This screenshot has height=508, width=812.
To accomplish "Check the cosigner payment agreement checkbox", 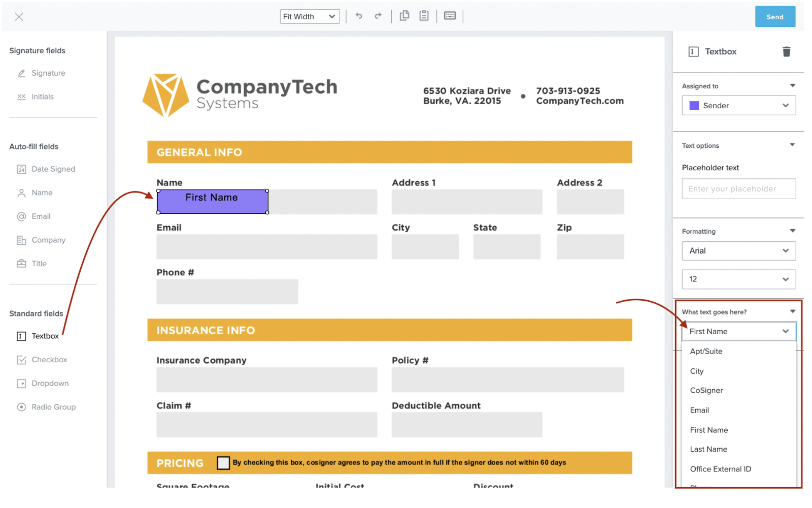I will (x=223, y=462).
